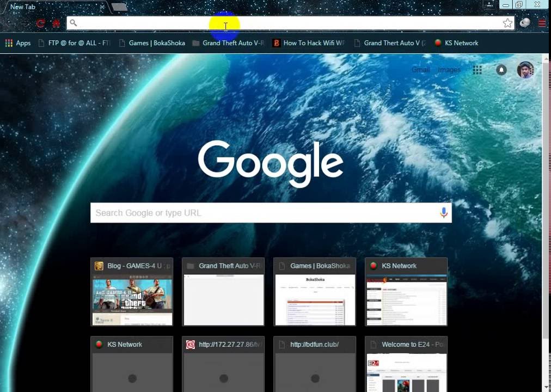The width and height of the screenshot is (551, 392).
Task: Open Grand Theft Auto V-R thumbnail tile
Action: point(223,292)
